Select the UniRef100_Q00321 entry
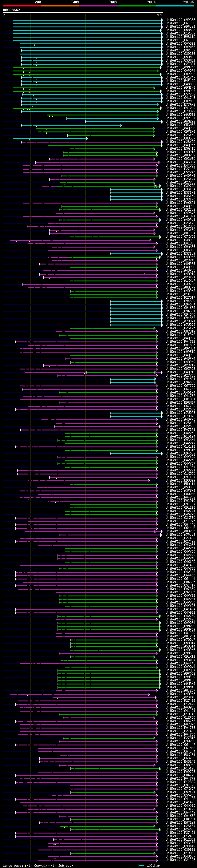 [x=180, y=43]
